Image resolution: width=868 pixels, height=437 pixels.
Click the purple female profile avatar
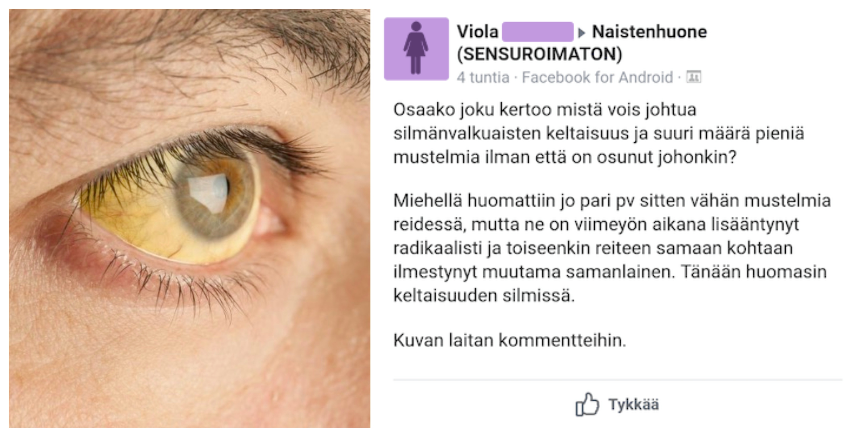click(416, 49)
